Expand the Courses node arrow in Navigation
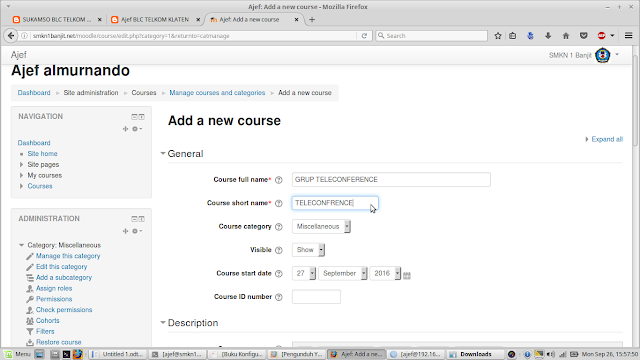Screen dimensions: 640x360 (x=21, y=186)
